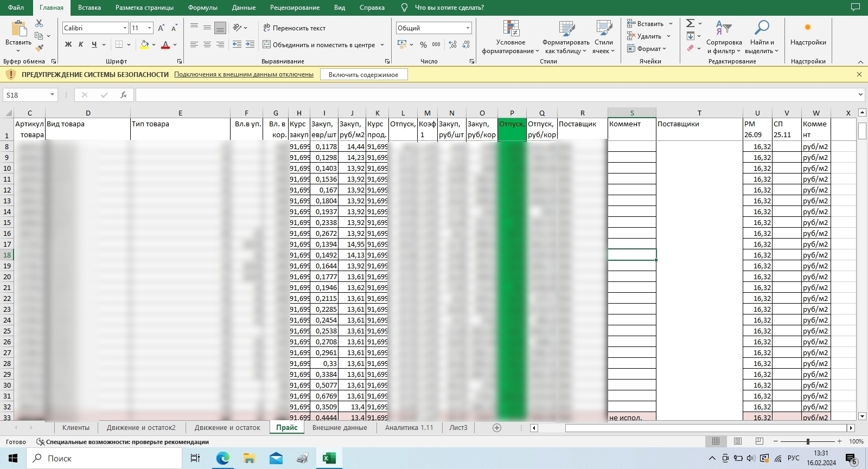Image resolution: width=868 pixels, height=469 pixels.
Task: Open the Вставить cells dropdown arrow
Action: (x=671, y=24)
